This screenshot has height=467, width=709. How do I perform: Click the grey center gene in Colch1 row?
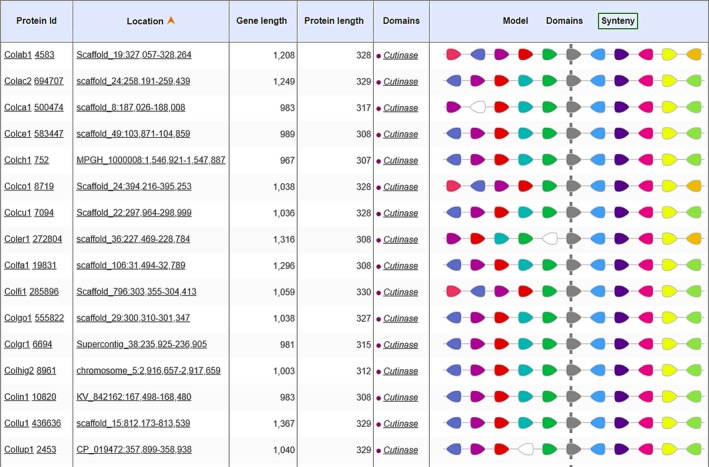click(572, 160)
